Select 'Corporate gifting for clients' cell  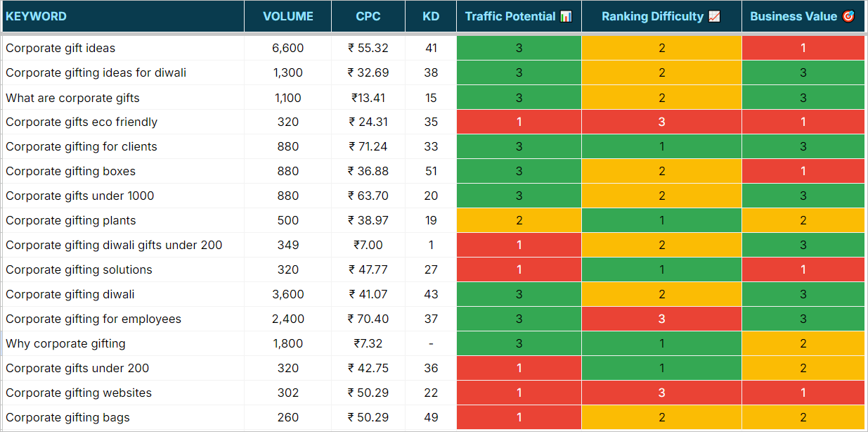pyautogui.click(x=123, y=146)
